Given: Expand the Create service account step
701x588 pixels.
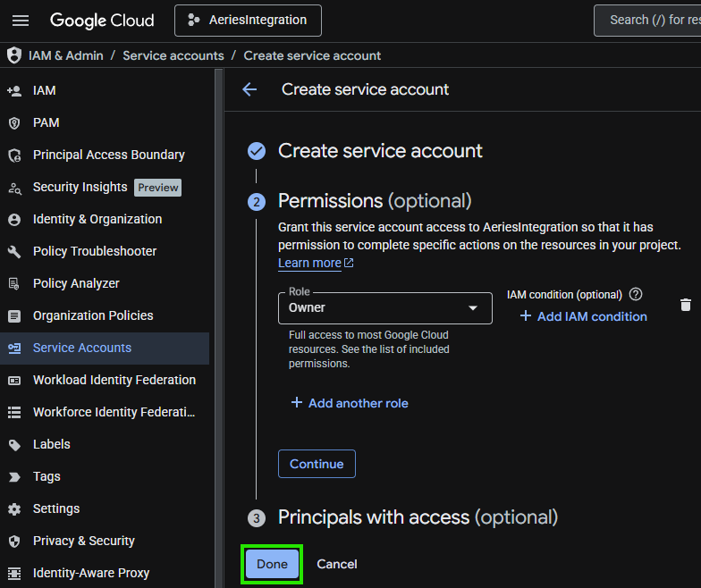Looking at the screenshot, I should click(380, 151).
